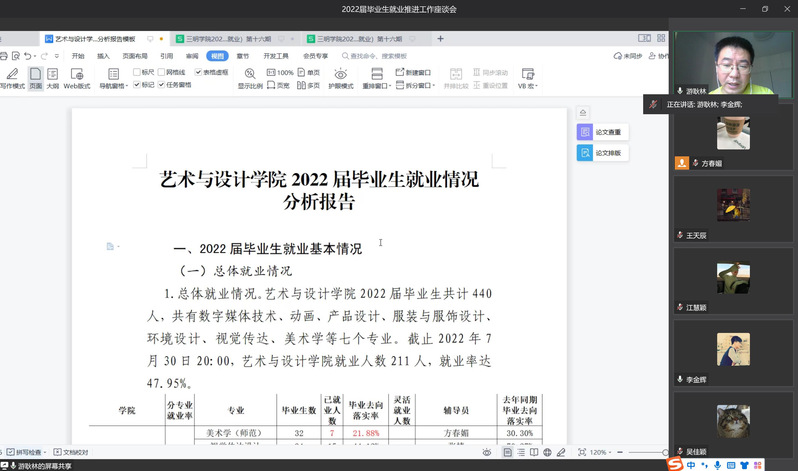This screenshot has height=471, width=798.
Task: Open 显示比例 zoom ratio dialog
Action: [250, 78]
